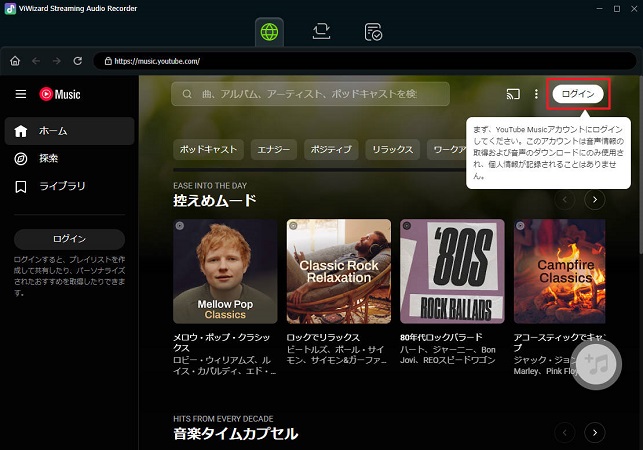Click the 音楽タイムカプセル section heading
This screenshot has height=450, width=643.
click(x=235, y=434)
